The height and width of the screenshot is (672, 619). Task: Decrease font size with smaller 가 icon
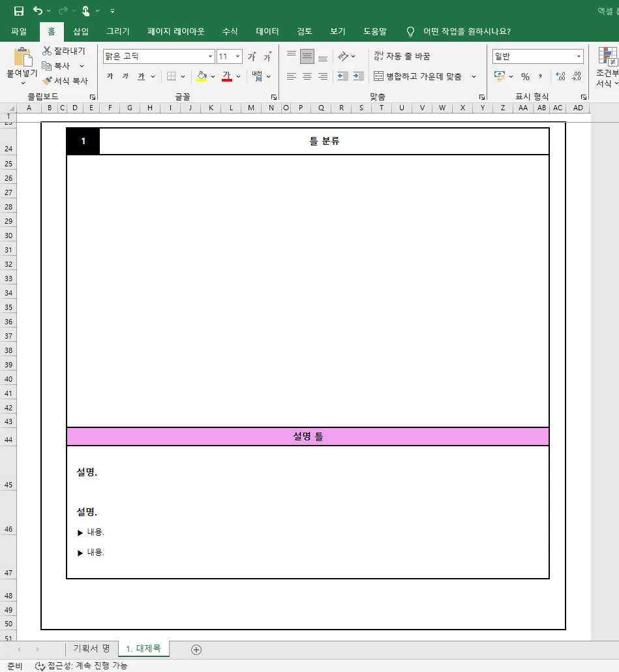[x=267, y=56]
